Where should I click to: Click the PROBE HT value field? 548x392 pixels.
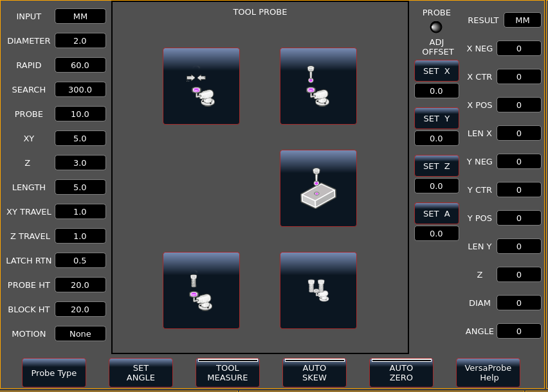(x=80, y=285)
